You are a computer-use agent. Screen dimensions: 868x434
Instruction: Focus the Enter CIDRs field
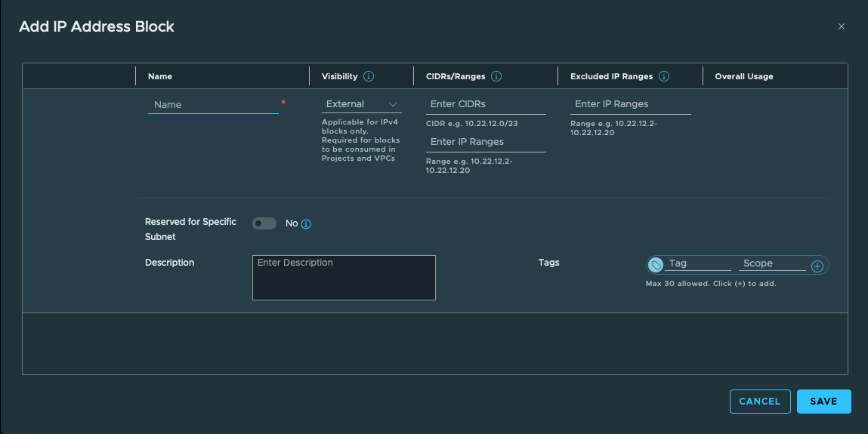(x=486, y=104)
